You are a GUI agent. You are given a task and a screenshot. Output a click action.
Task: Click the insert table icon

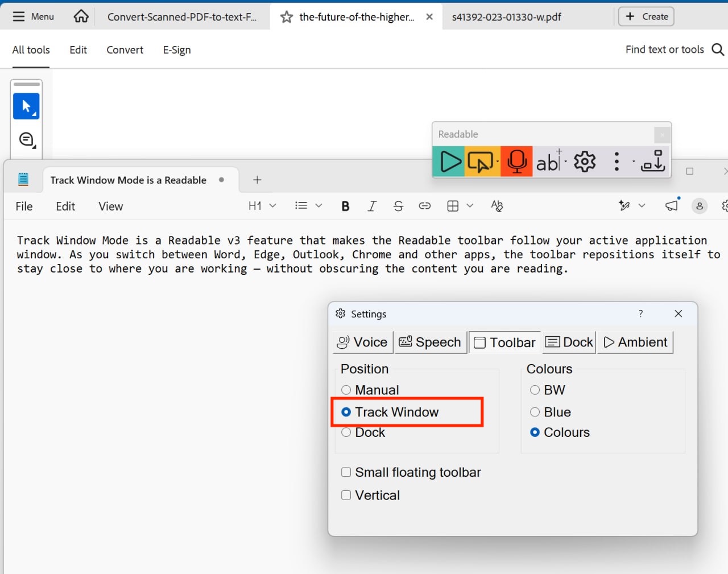click(453, 206)
